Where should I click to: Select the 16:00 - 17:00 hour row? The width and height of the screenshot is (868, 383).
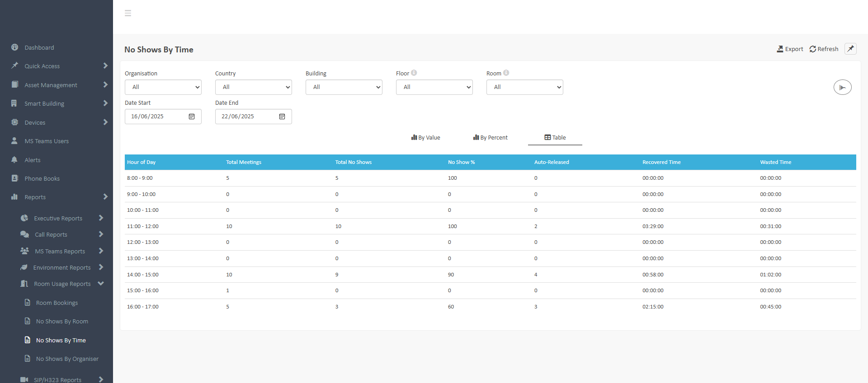pyautogui.click(x=491, y=307)
